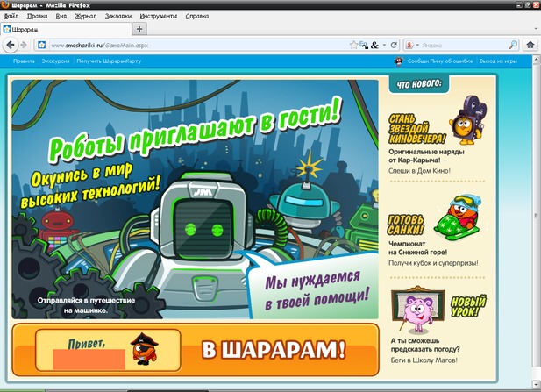Screen dimensions: 541x392
Task: Click the Готовь санки! headline
Action: click(x=405, y=225)
